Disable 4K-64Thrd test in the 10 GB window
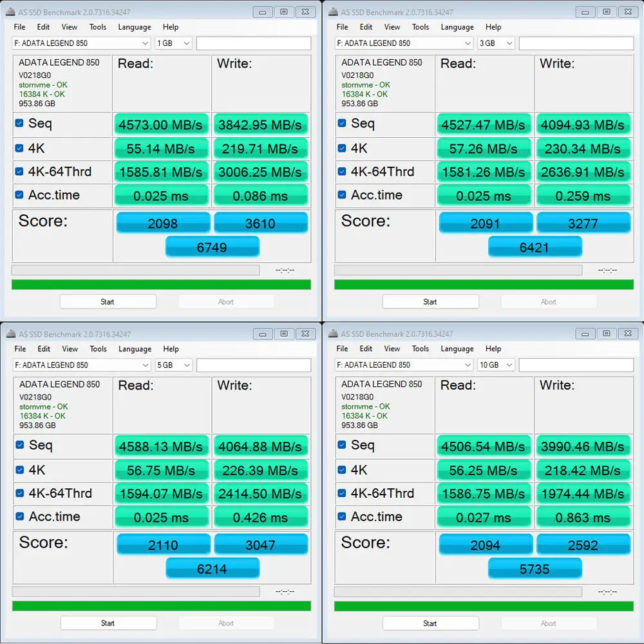This screenshot has width=644, height=644. pos(342,493)
